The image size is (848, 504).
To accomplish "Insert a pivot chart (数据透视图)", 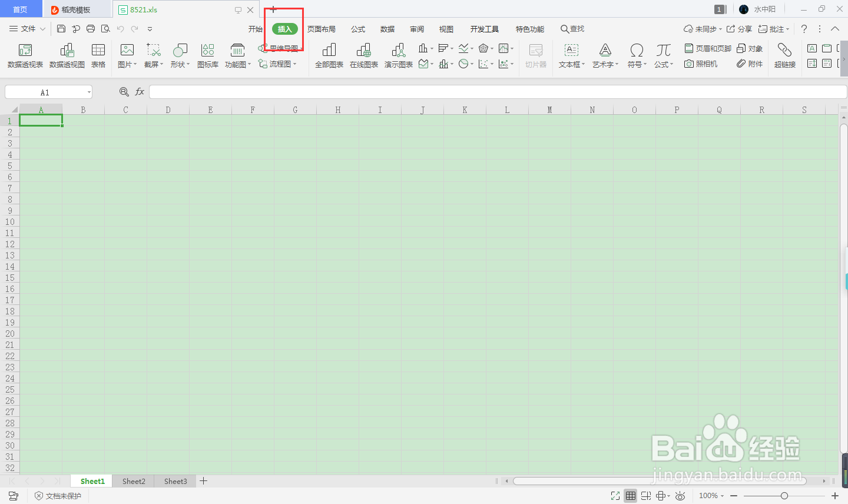I will [x=67, y=56].
